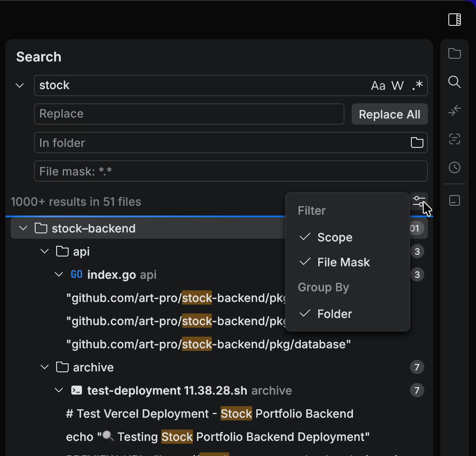Viewport: 476px width, 456px height.
Task: Select the Search icon in the right sidebar
Action: [454, 82]
